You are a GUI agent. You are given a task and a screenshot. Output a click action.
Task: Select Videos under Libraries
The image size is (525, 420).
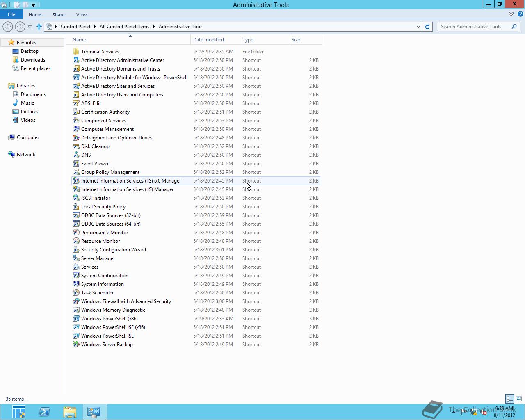[28, 120]
